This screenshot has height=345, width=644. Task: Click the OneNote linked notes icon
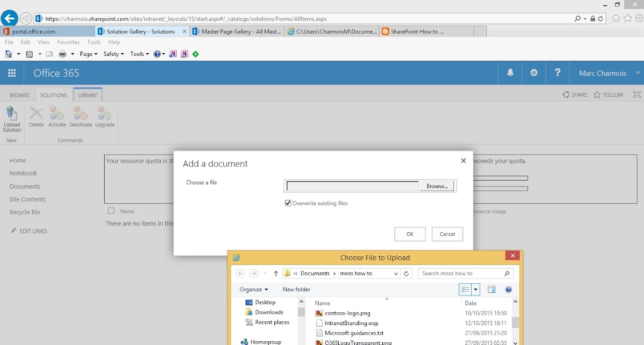tap(185, 54)
